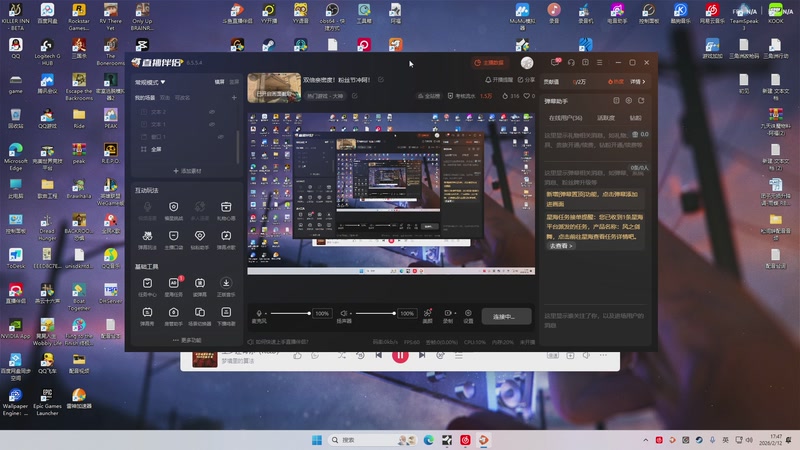
Task: Open 设置 next to 录制
Action: click(x=468, y=313)
